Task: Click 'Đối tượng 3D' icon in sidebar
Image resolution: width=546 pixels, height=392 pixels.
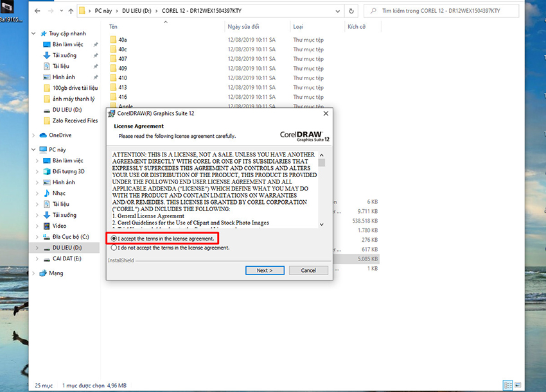Action: tap(47, 171)
